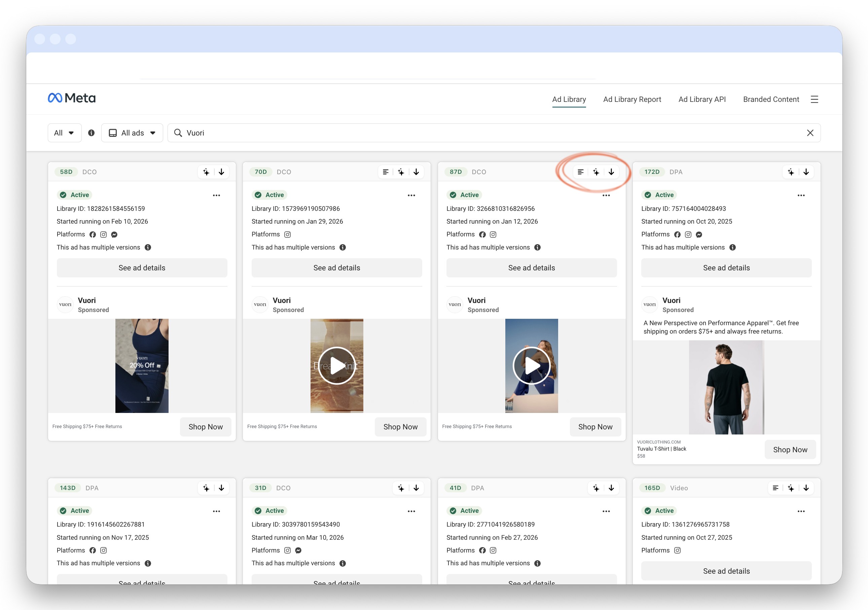
Task: Open the three-dot options on the 172D ad
Action: [x=801, y=195]
